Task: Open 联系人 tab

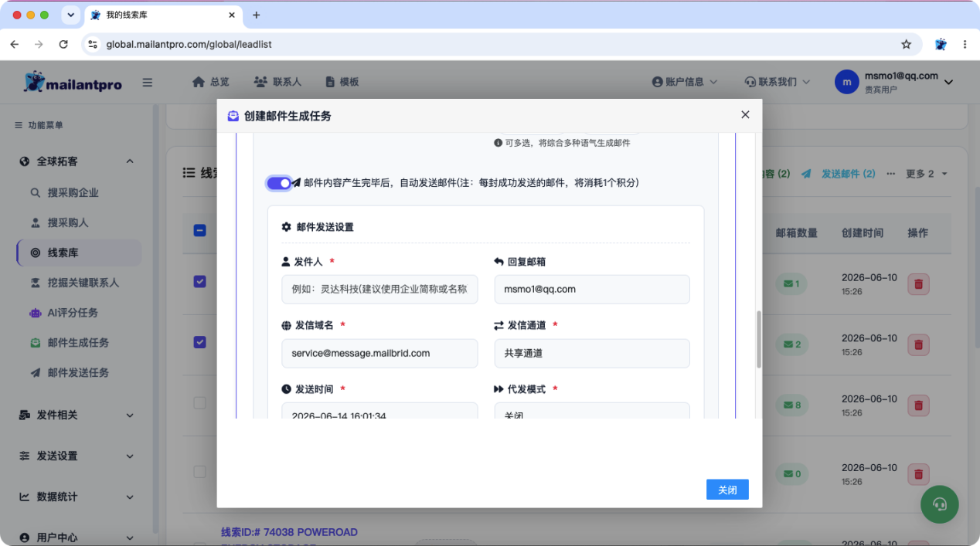Action: tap(277, 82)
